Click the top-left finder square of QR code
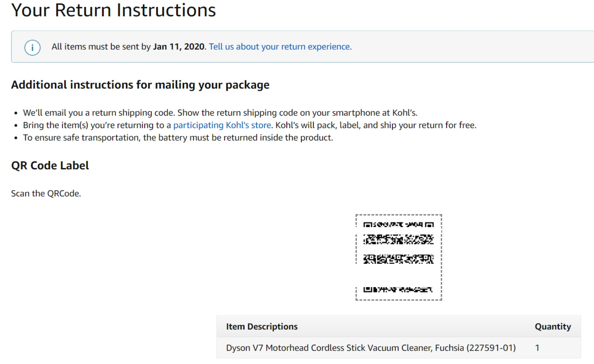594x364 pixels. (x=367, y=225)
